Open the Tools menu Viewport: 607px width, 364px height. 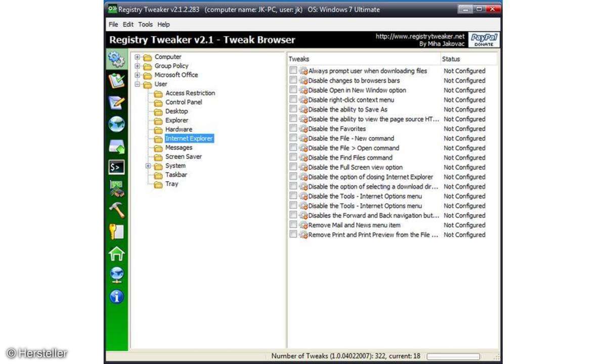[145, 24]
